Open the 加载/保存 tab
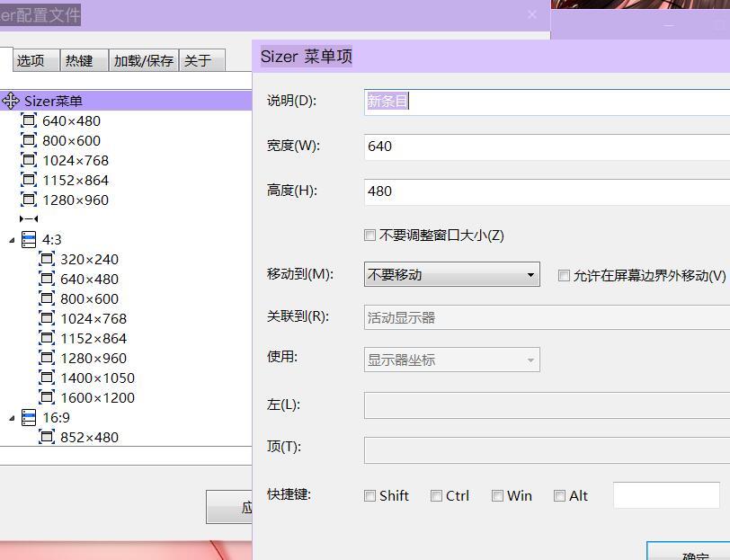This screenshot has height=560, width=730. (144, 60)
